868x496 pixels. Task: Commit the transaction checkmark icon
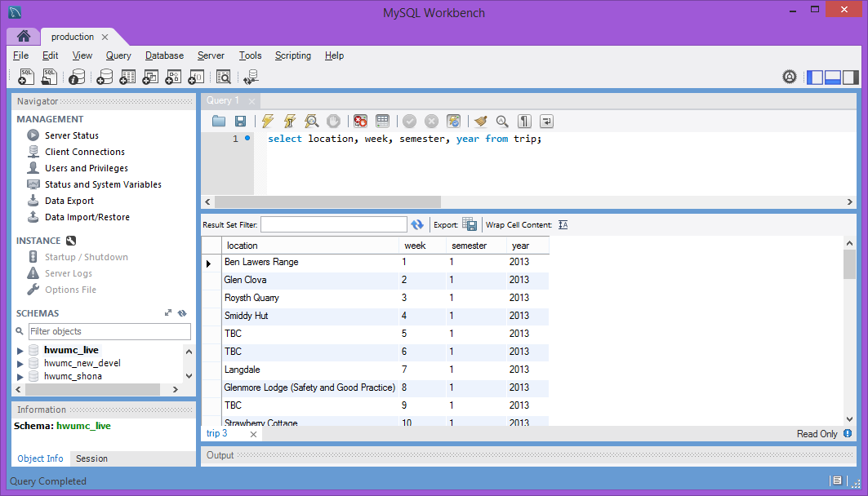[x=409, y=121]
